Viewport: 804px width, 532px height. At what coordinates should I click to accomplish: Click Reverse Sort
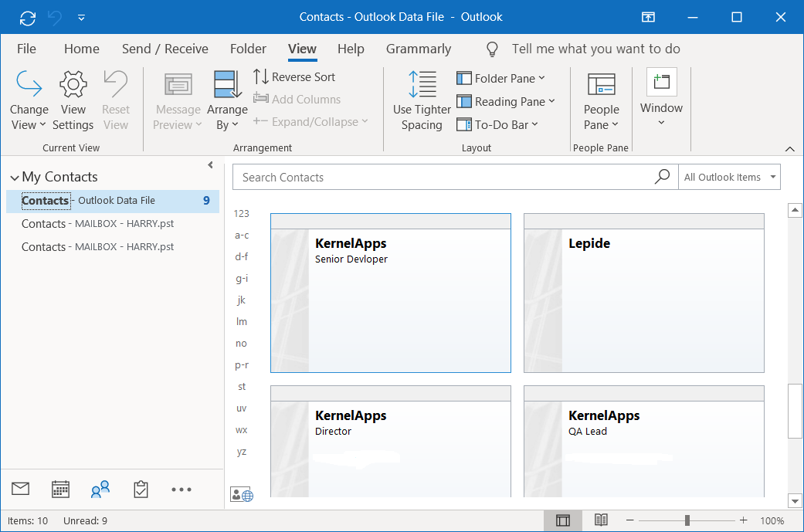(294, 77)
